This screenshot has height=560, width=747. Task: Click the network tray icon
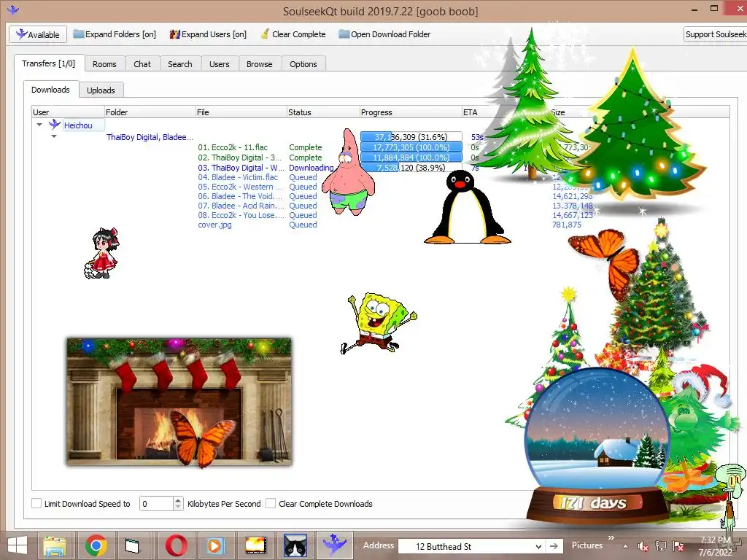point(661,546)
